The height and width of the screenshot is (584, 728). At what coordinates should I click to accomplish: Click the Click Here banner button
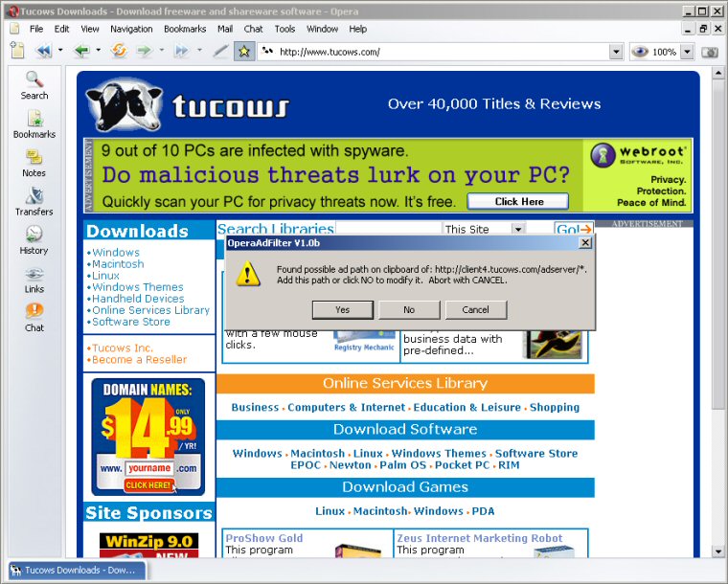click(x=518, y=201)
